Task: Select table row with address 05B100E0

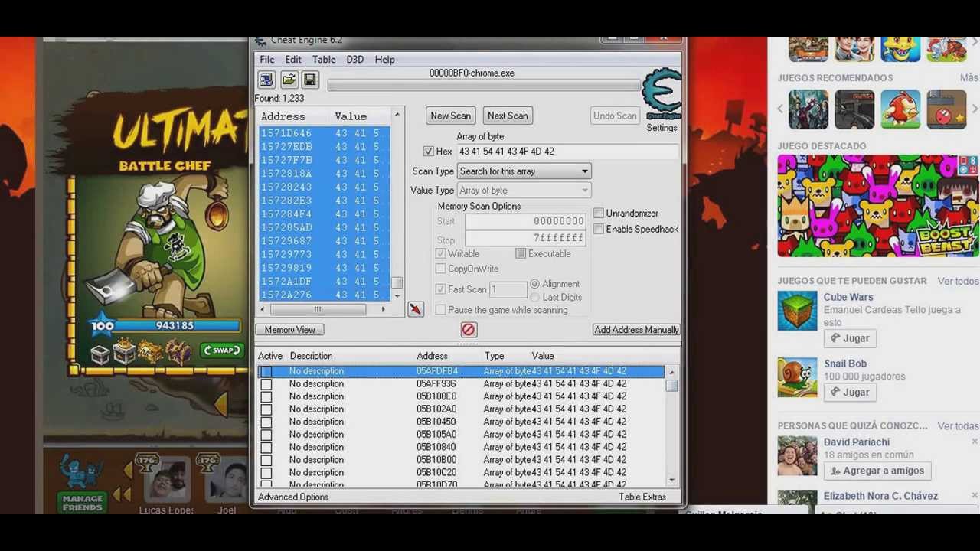Action: [462, 396]
